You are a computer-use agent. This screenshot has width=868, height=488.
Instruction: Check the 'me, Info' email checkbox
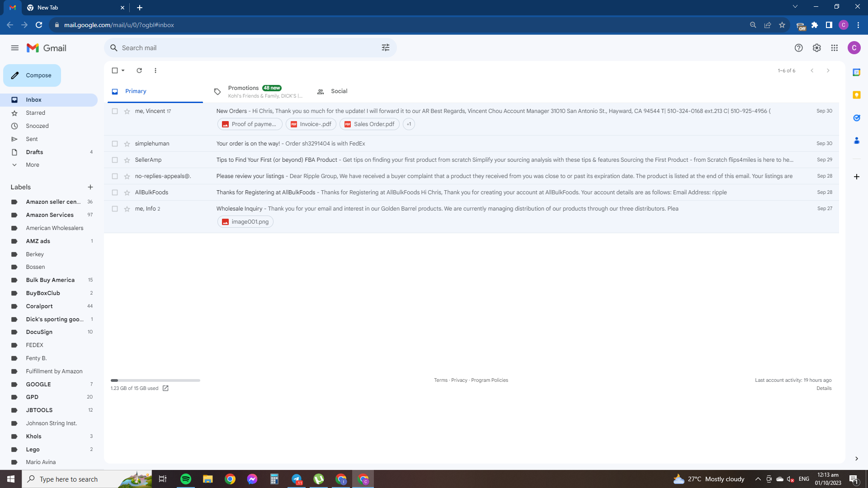pyautogui.click(x=115, y=209)
